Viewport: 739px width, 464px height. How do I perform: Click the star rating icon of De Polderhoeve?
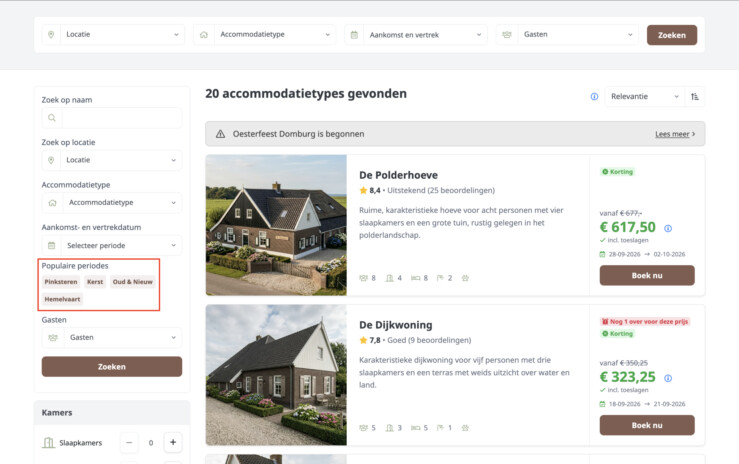[363, 190]
